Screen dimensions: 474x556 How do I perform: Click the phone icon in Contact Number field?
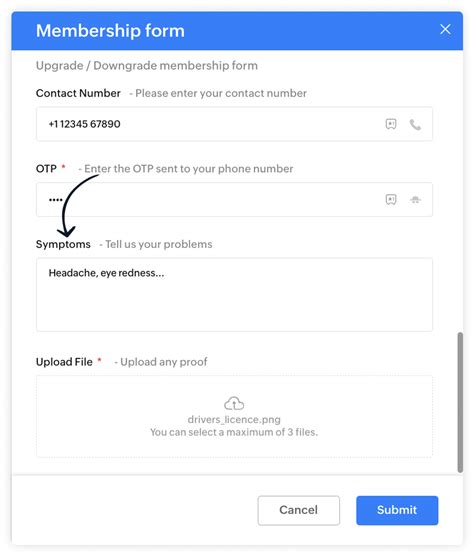[x=415, y=124]
